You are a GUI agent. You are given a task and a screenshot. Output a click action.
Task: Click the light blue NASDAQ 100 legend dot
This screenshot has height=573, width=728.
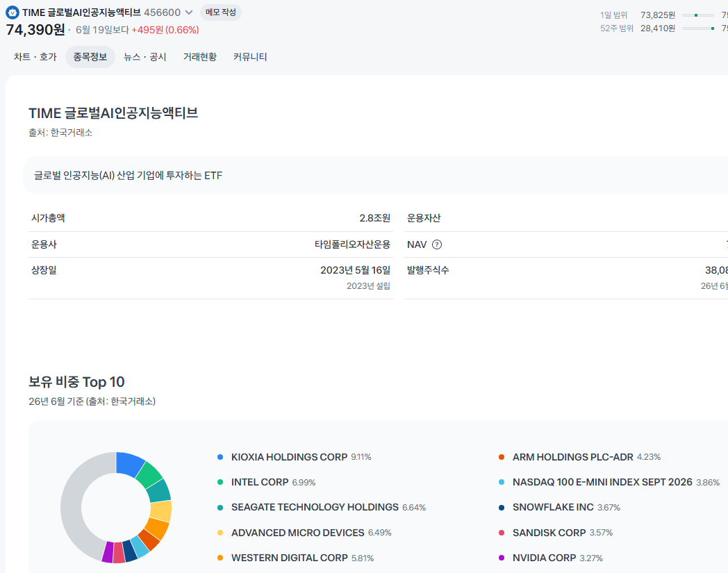click(502, 483)
